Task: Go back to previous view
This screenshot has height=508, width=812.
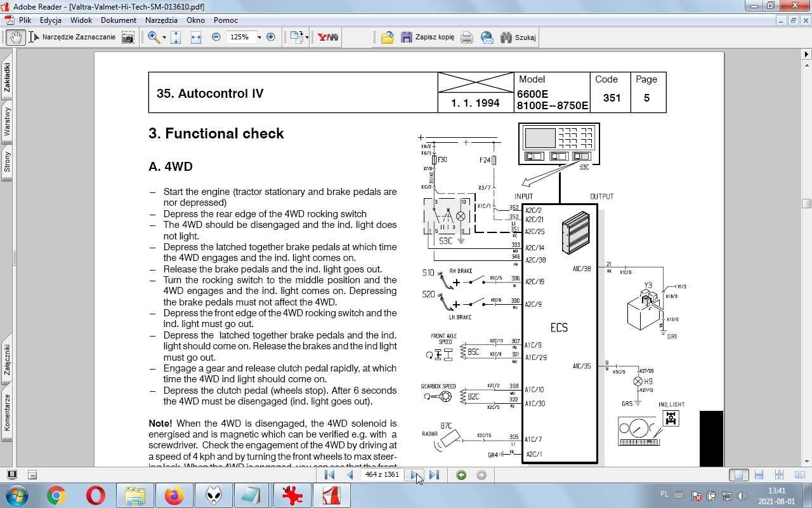Action: [x=461, y=475]
